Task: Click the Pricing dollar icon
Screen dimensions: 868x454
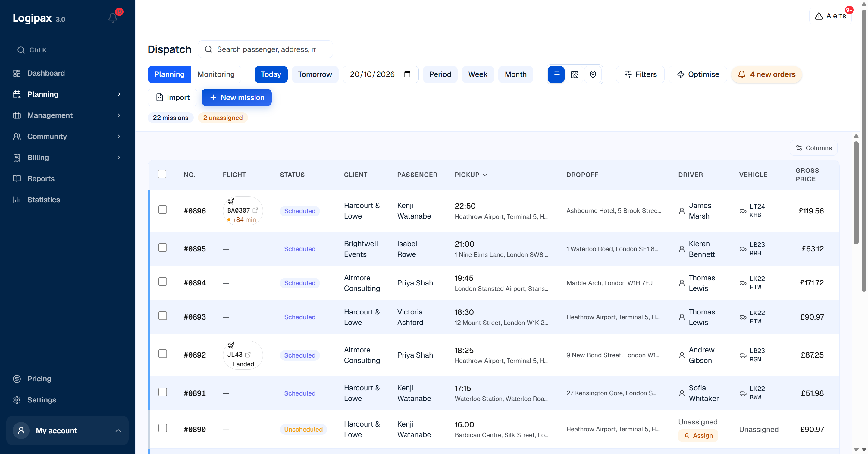Action: coord(17,379)
